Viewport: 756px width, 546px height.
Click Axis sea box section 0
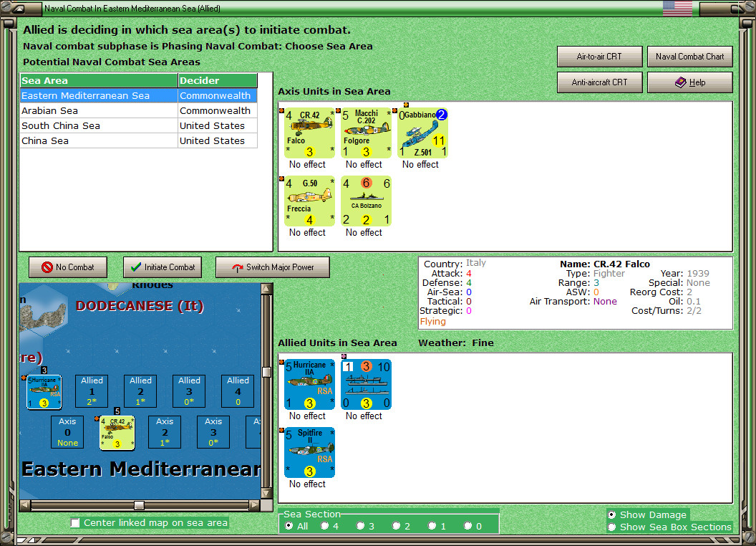[67, 432]
